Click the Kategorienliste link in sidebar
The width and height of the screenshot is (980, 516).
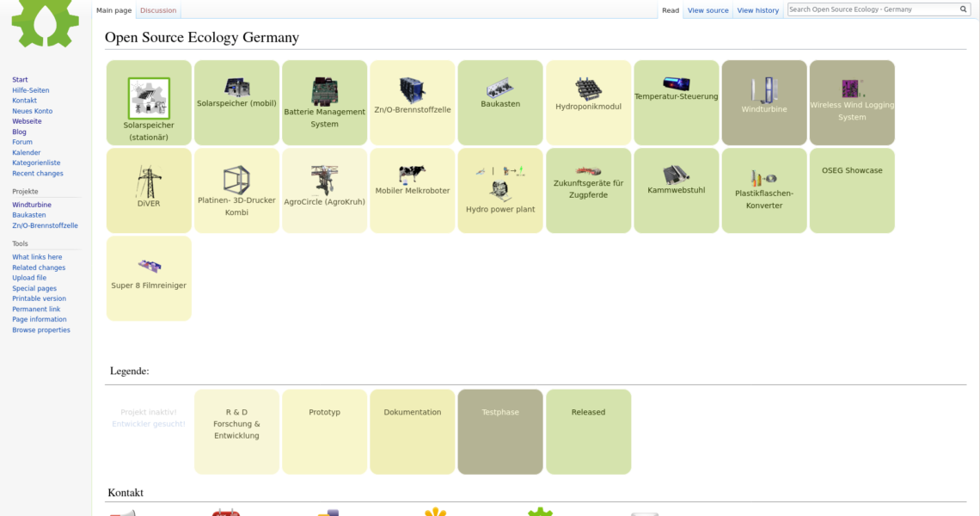tap(36, 163)
